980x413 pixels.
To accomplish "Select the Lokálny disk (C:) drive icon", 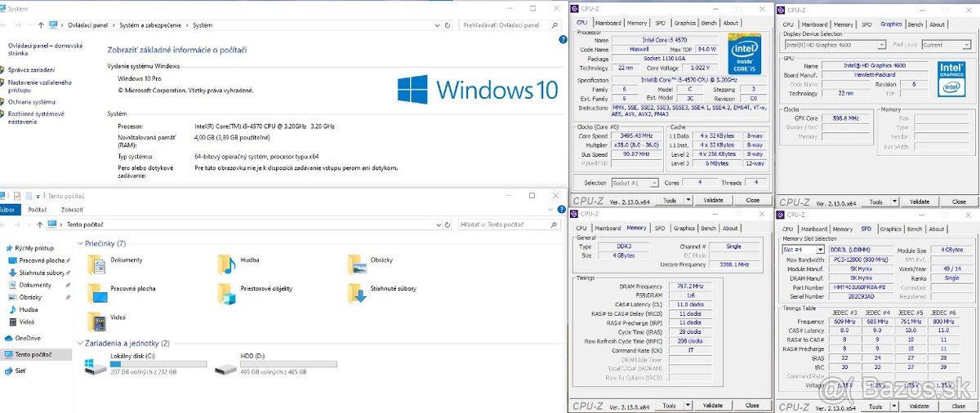I will [96, 366].
